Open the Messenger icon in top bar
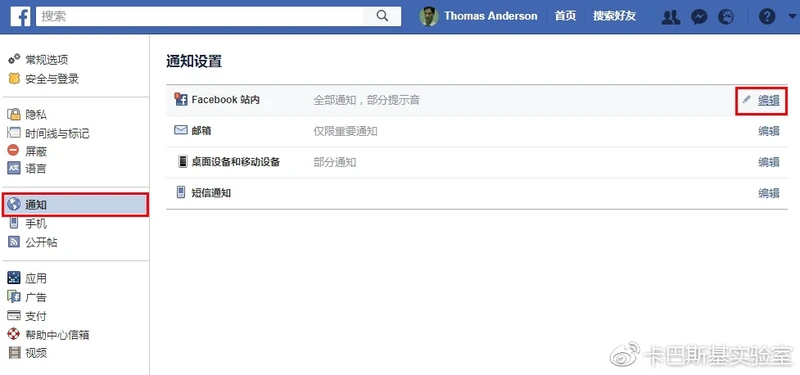Image resolution: width=800 pixels, height=375 pixels. 699,17
